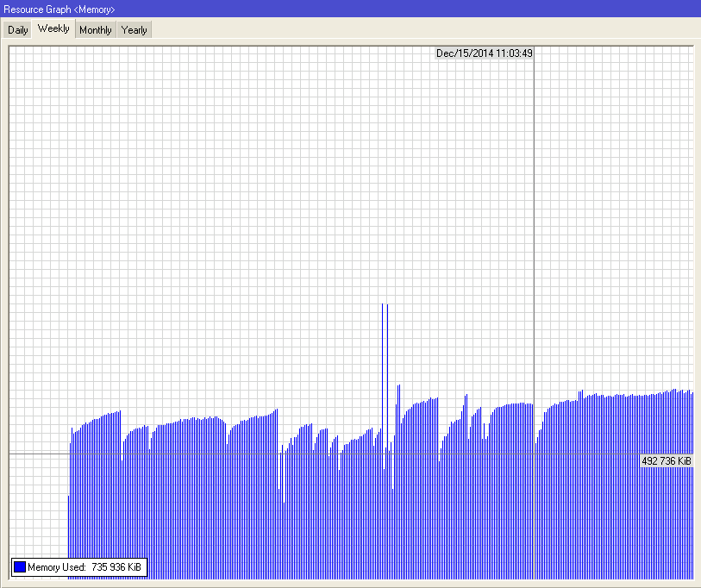Click the 'Dec/15/2014 11:03:49' timestamp label
The image size is (701, 588).
point(485,53)
